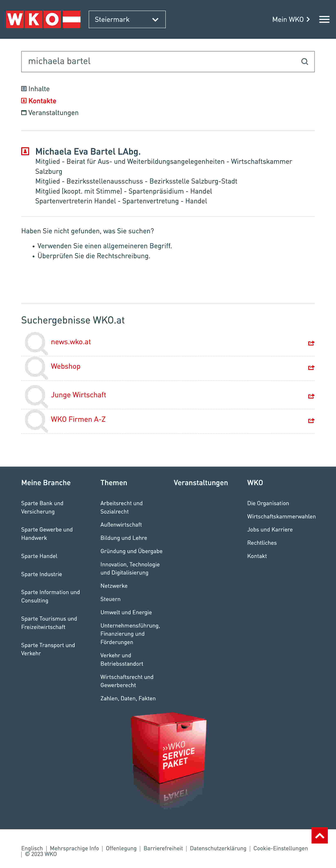Click the search magnifier icon
336x868 pixels.
click(305, 61)
